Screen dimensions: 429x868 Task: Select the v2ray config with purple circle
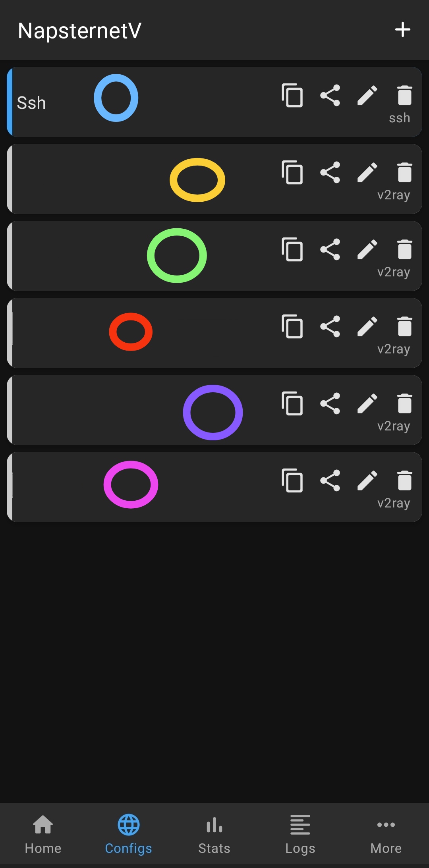[214, 410]
